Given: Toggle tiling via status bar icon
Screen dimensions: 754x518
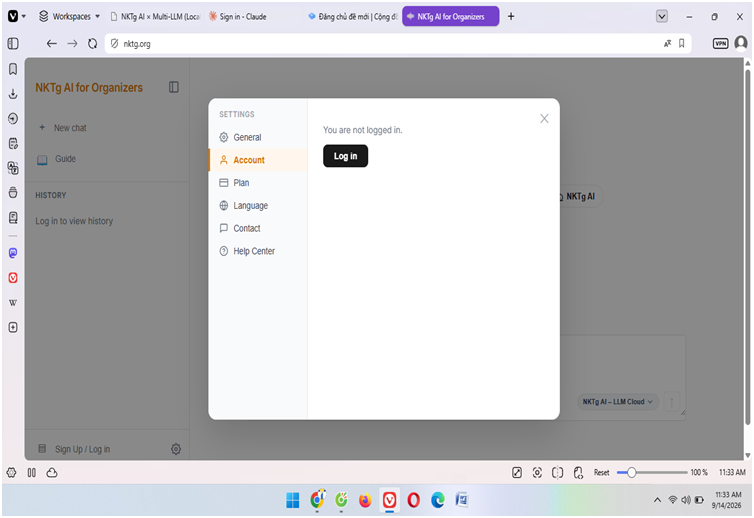Looking at the screenshot, I should [x=32, y=473].
